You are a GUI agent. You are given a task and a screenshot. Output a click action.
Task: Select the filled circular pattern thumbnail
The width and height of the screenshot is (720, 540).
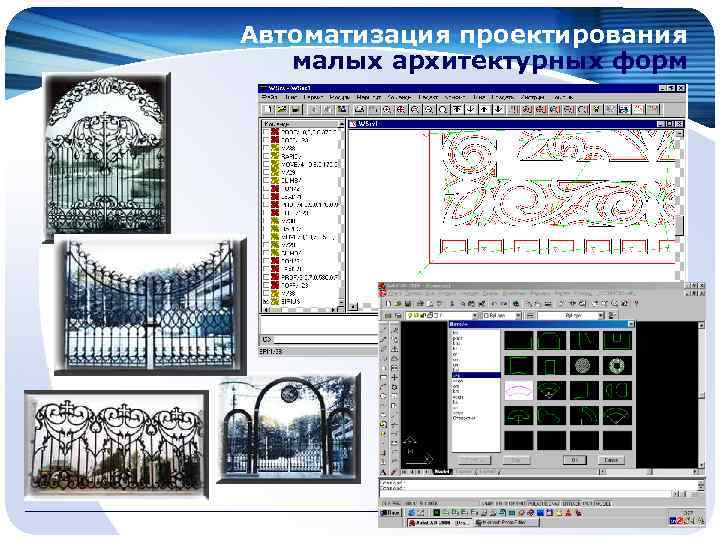coord(584,366)
